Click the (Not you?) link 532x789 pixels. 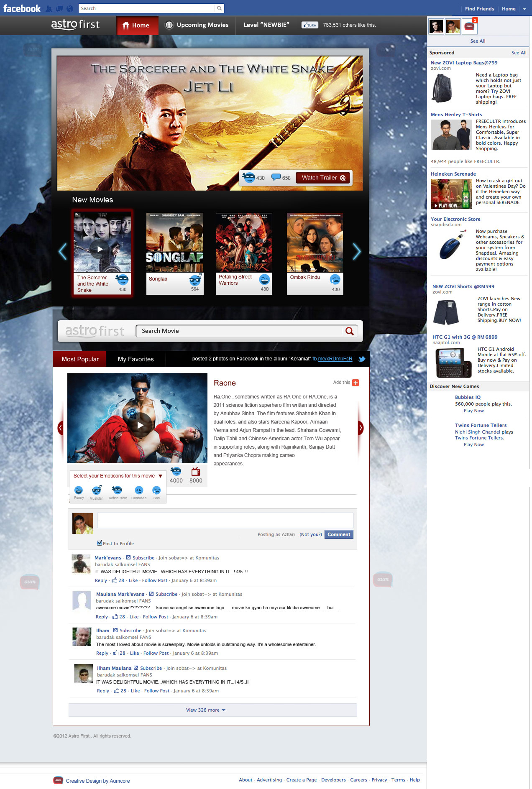tap(311, 534)
